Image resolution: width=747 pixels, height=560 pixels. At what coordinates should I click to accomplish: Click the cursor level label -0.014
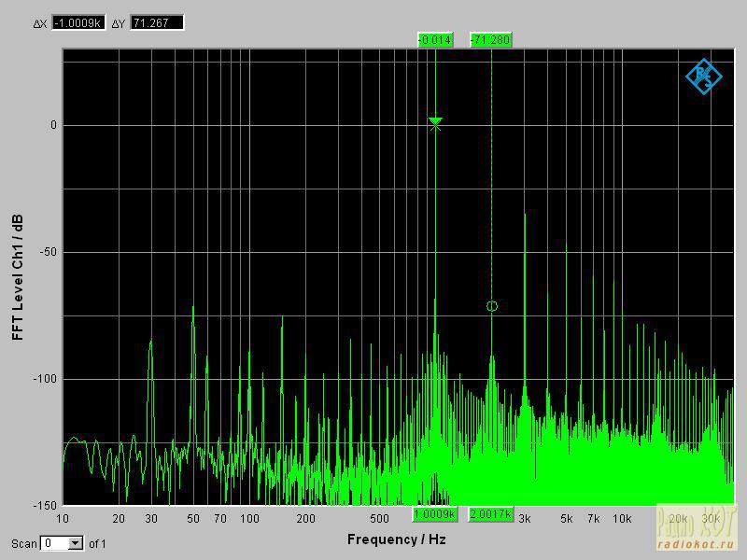coord(435,40)
